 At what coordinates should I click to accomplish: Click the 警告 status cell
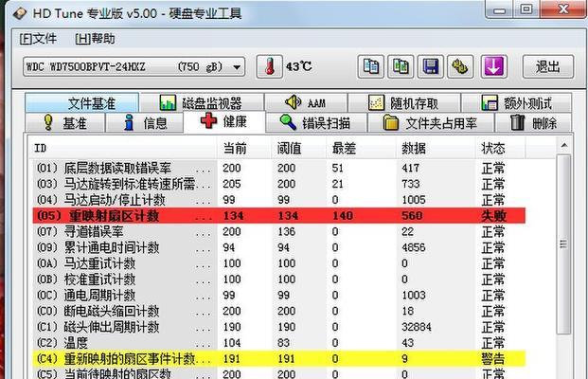(492, 359)
